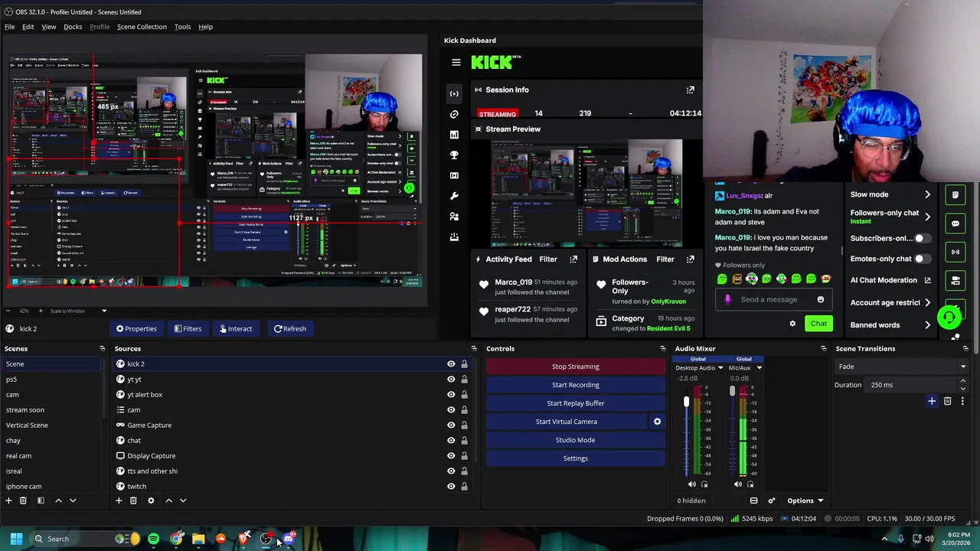
Task: Open File Explorer from the taskbar
Action: coord(198,539)
